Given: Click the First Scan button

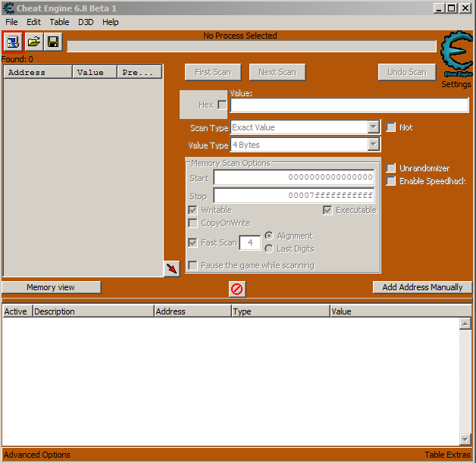Looking at the screenshot, I should point(213,72).
